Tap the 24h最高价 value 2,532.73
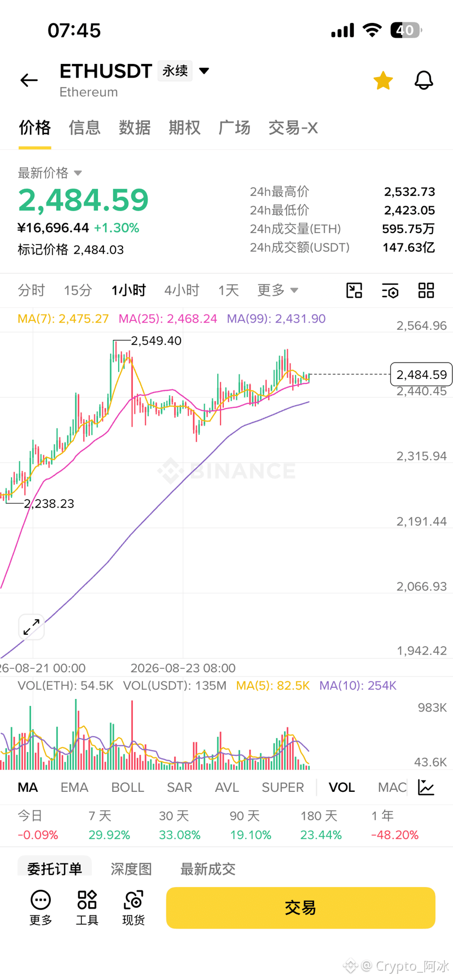This screenshot has width=453, height=980. (409, 191)
